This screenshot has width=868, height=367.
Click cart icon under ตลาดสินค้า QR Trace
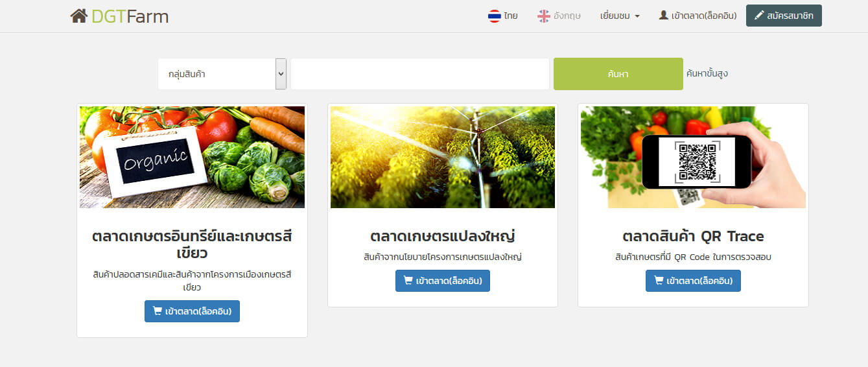tap(659, 281)
